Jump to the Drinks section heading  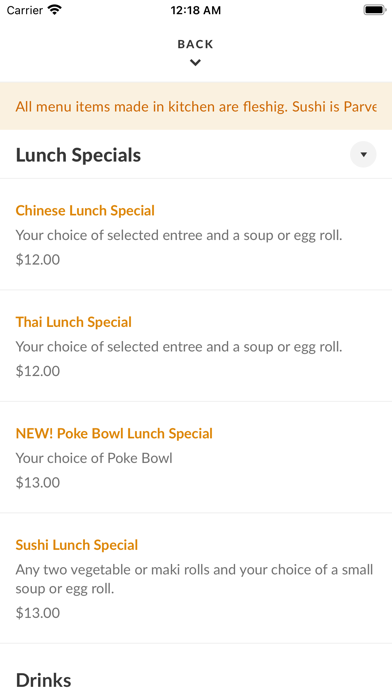[x=44, y=680]
